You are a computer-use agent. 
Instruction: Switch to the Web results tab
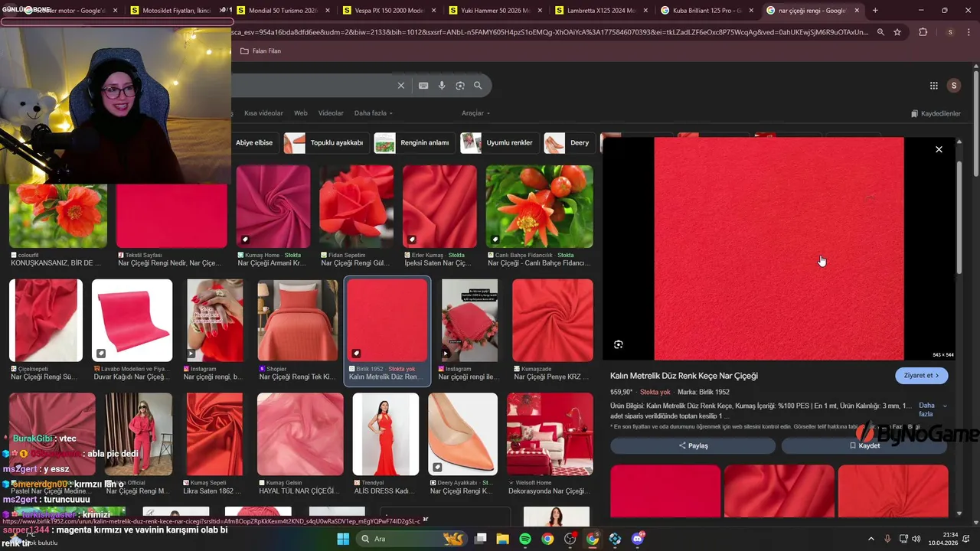click(x=301, y=113)
